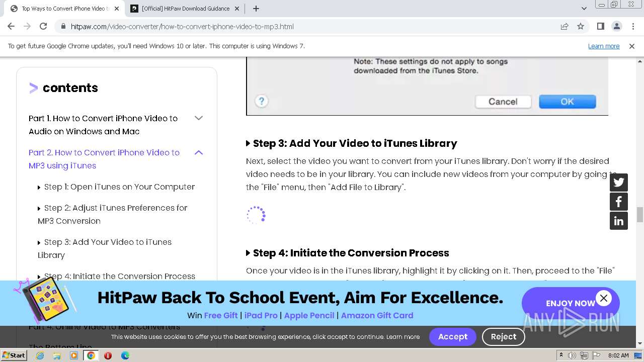
Task: Click the Chrome taskbar icon
Action: coord(91,355)
